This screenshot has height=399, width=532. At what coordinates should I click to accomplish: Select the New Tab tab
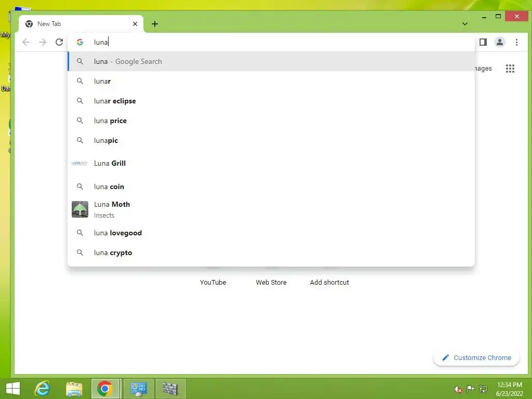81,24
